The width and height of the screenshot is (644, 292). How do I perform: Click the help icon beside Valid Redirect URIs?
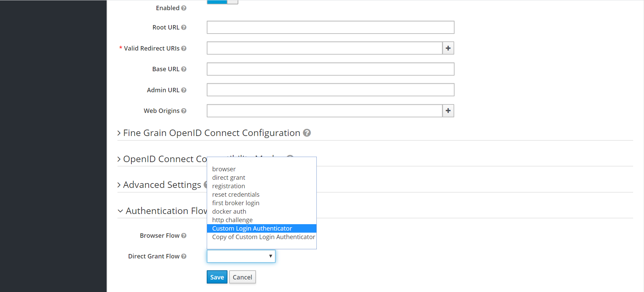tap(184, 48)
